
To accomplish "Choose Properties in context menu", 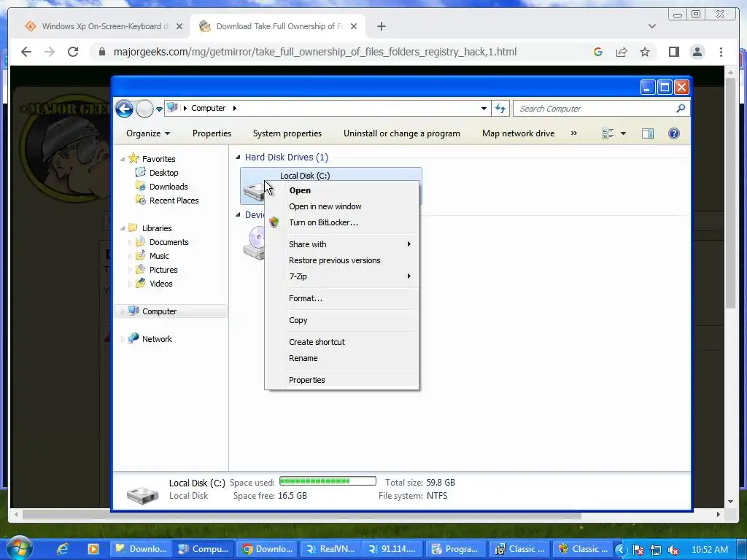I will 342,380.
